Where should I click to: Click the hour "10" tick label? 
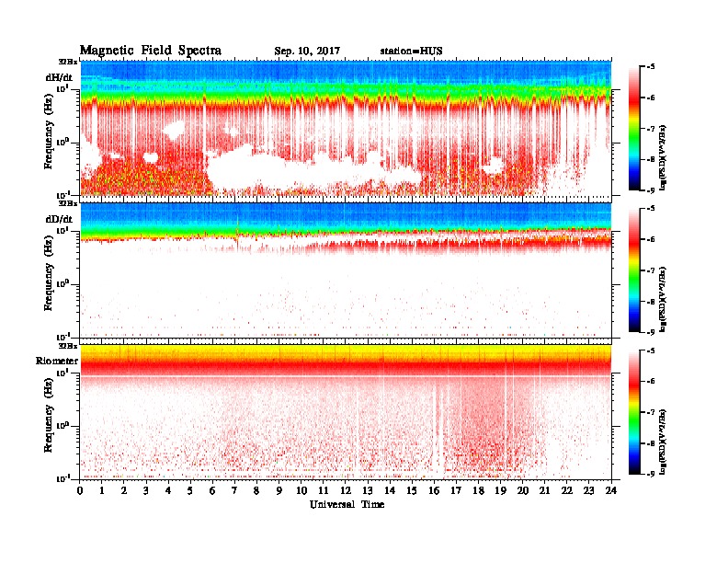click(x=301, y=490)
